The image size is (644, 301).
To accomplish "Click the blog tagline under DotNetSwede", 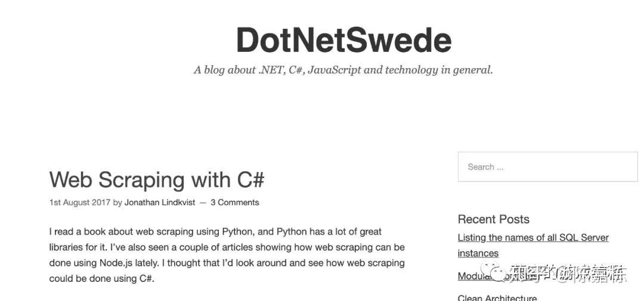I will (x=343, y=70).
